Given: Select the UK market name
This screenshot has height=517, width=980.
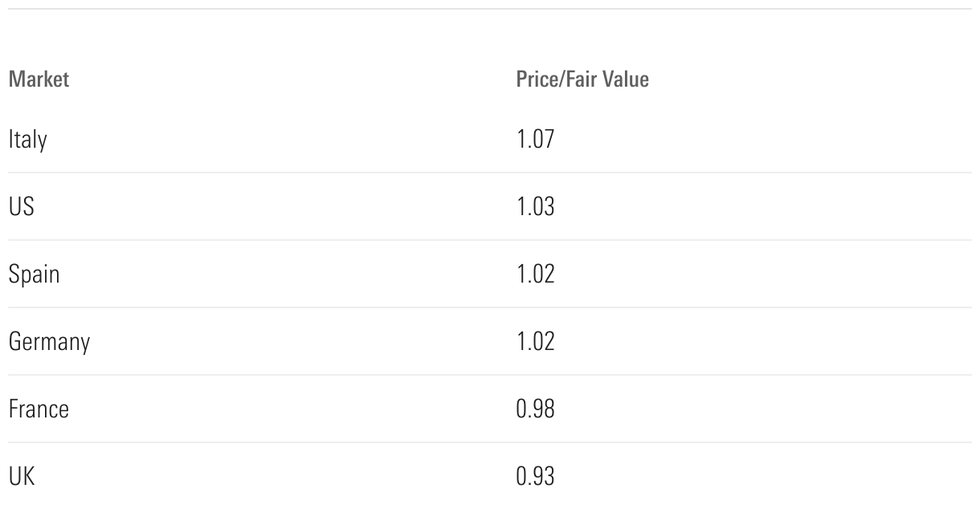Looking at the screenshot, I should click(x=22, y=477).
